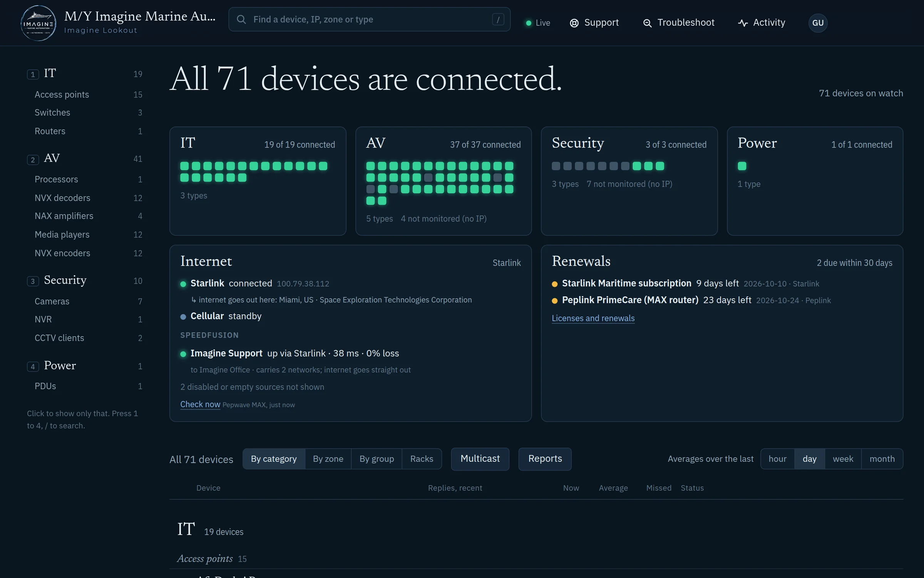Screen dimensions: 924x578
Task: Click the search magnifier icon
Action: click(241, 19)
